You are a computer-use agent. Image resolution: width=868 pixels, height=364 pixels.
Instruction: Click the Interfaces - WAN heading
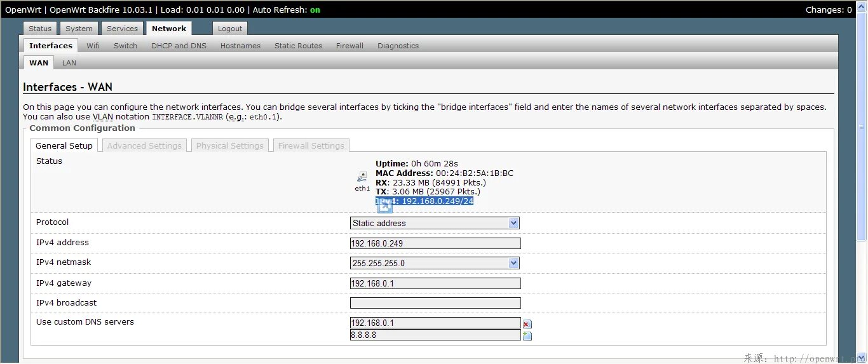click(67, 87)
